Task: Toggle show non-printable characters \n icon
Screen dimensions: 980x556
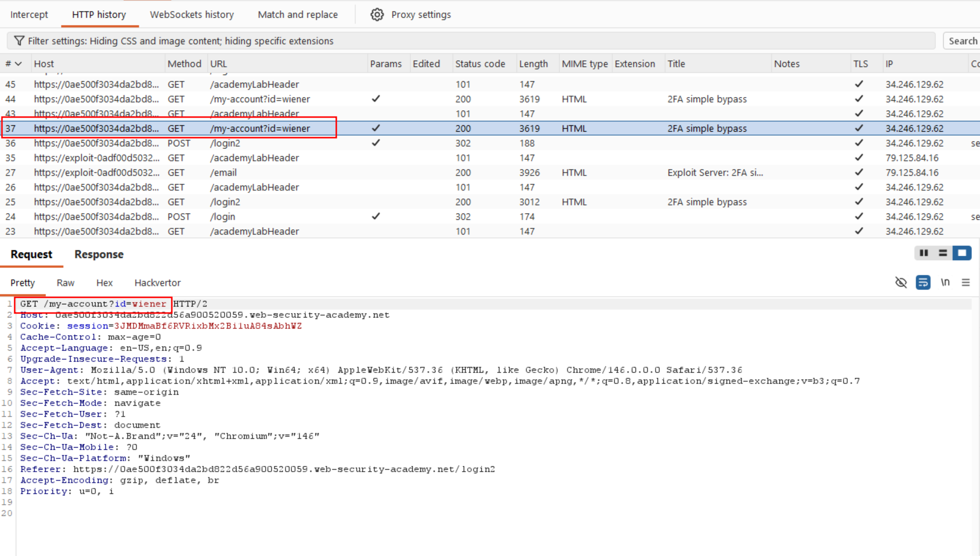Action: [945, 283]
